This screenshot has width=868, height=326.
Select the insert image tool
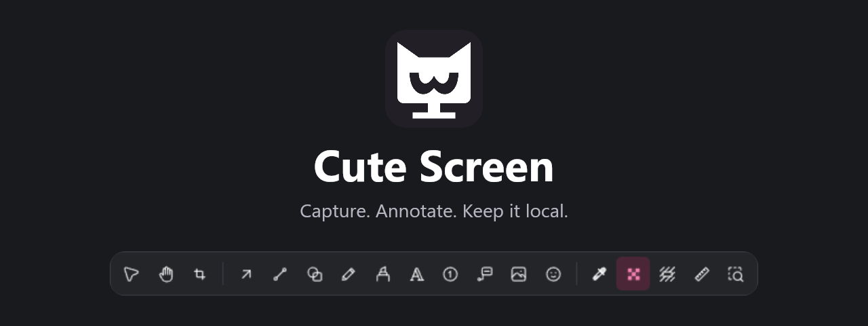coord(519,274)
